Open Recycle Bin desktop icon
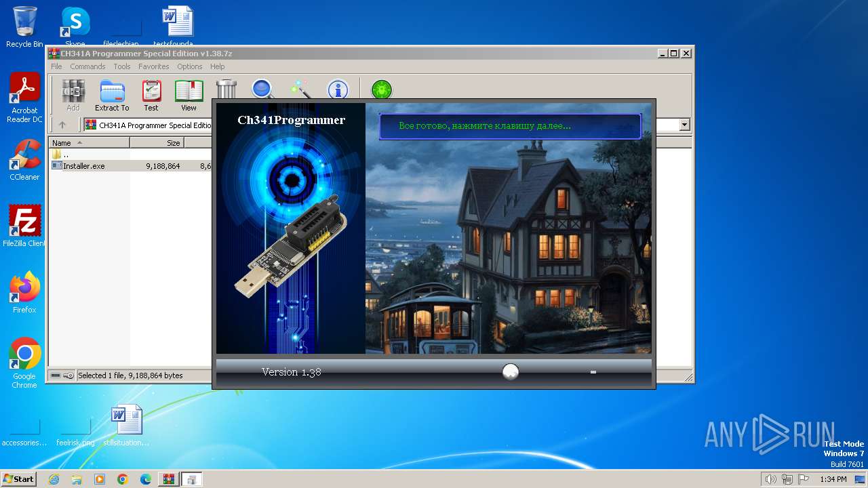Viewport: 868px width, 488px height. point(24,27)
